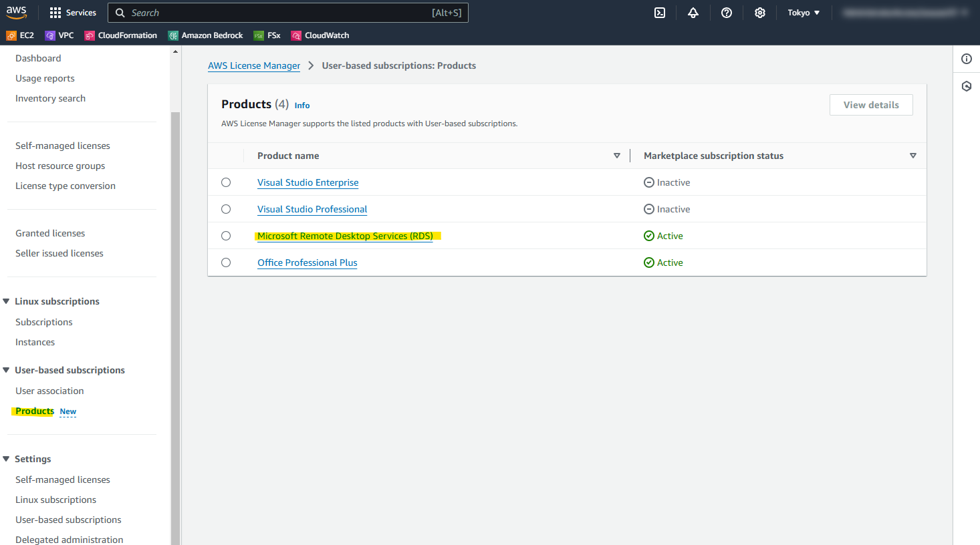Open Self-managed licenses above Host resource groups

tap(63, 146)
